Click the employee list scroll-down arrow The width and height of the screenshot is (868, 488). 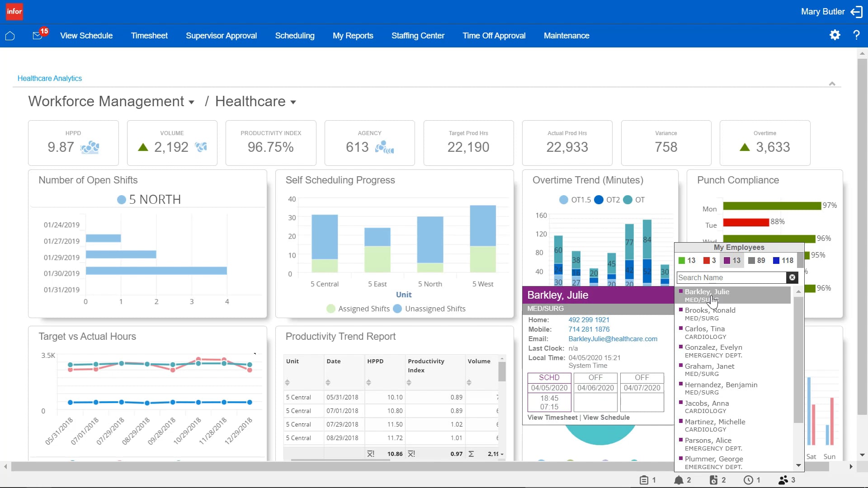pos(798,465)
